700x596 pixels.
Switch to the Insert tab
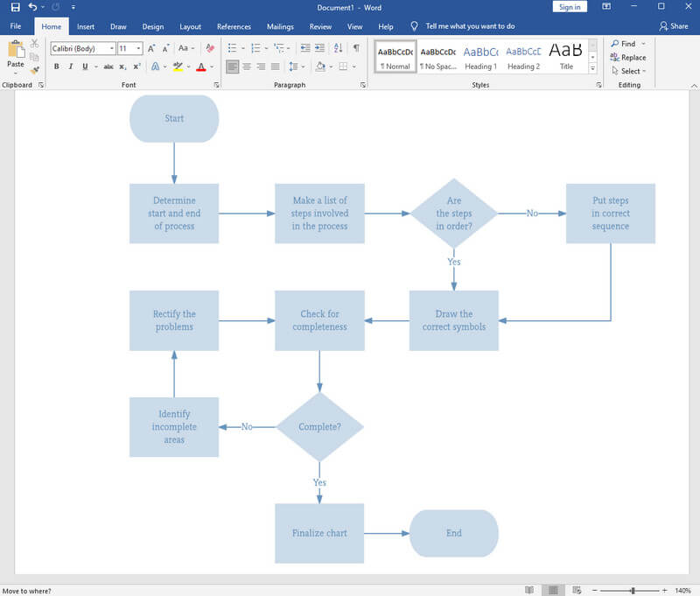86,26
